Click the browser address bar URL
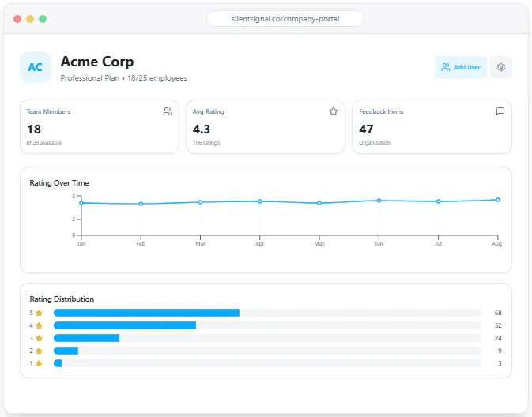532x417 pixels. (285, 19)
